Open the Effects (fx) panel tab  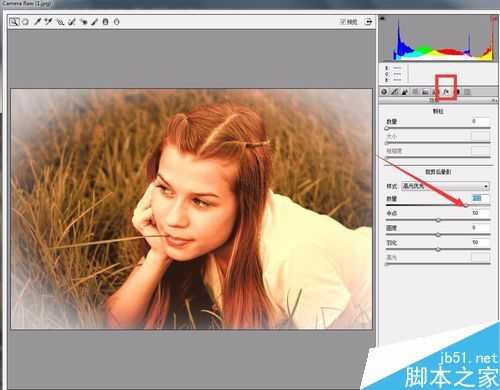click(446, 92)
